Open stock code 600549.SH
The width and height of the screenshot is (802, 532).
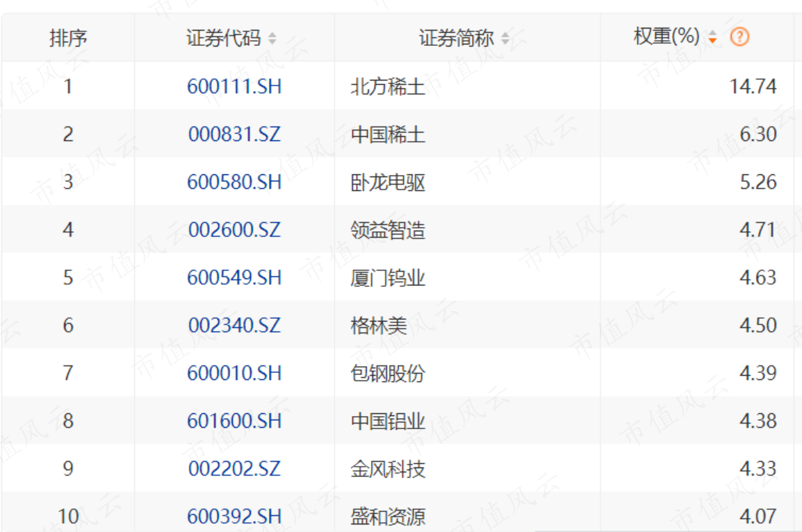[234, 278]
